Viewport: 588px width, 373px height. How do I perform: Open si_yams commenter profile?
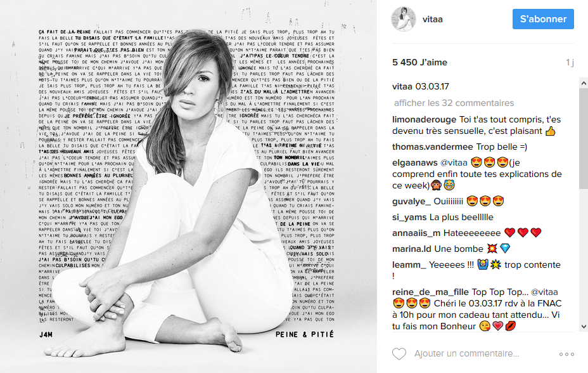click(409, 218)
